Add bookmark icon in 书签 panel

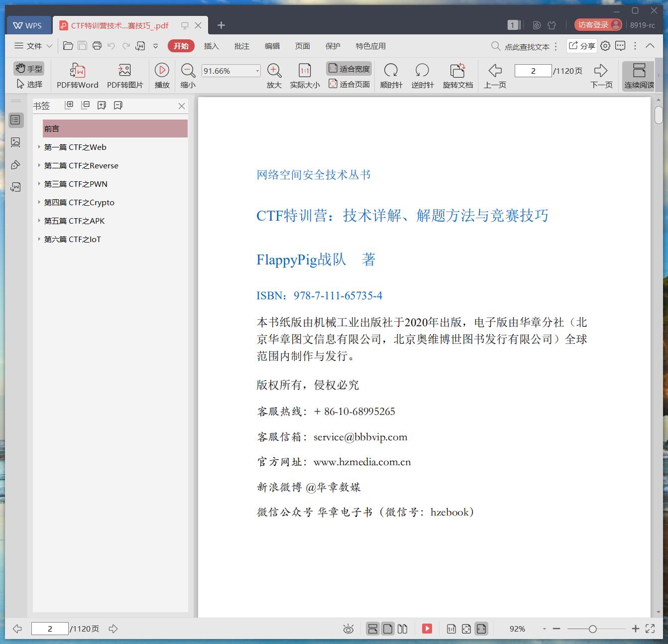[x=102, y=105]
